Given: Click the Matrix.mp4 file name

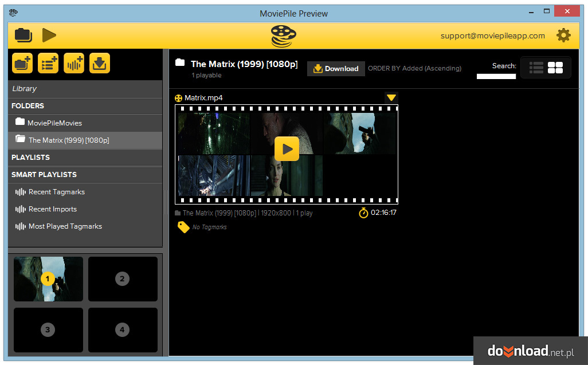Looking at the screenshot, I should pyautogui.click(x=203, y=98).
